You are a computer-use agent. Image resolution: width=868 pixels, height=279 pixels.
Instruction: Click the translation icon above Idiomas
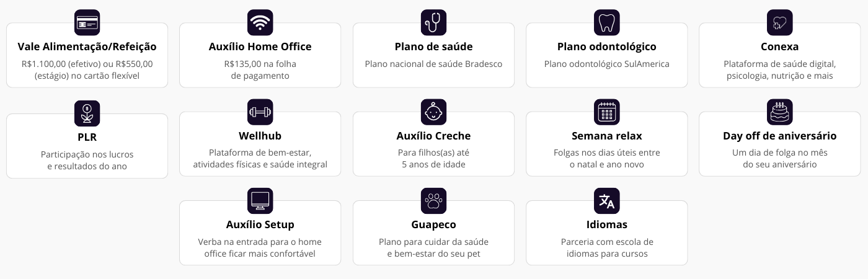(606, 201)
